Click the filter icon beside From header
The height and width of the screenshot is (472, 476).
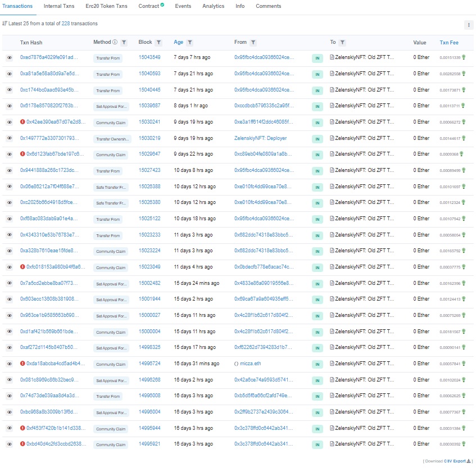click(x=253, y=43)
